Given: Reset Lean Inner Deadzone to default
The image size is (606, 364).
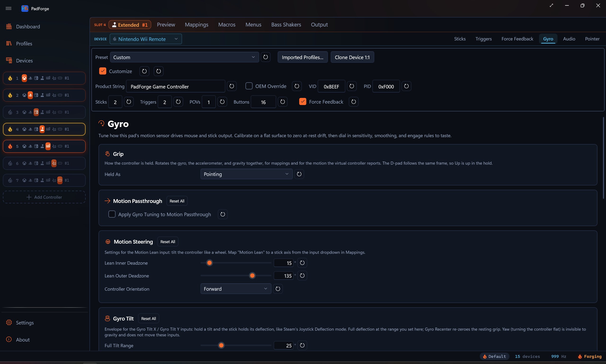Looking at the screenshot, I should (302, 263).
